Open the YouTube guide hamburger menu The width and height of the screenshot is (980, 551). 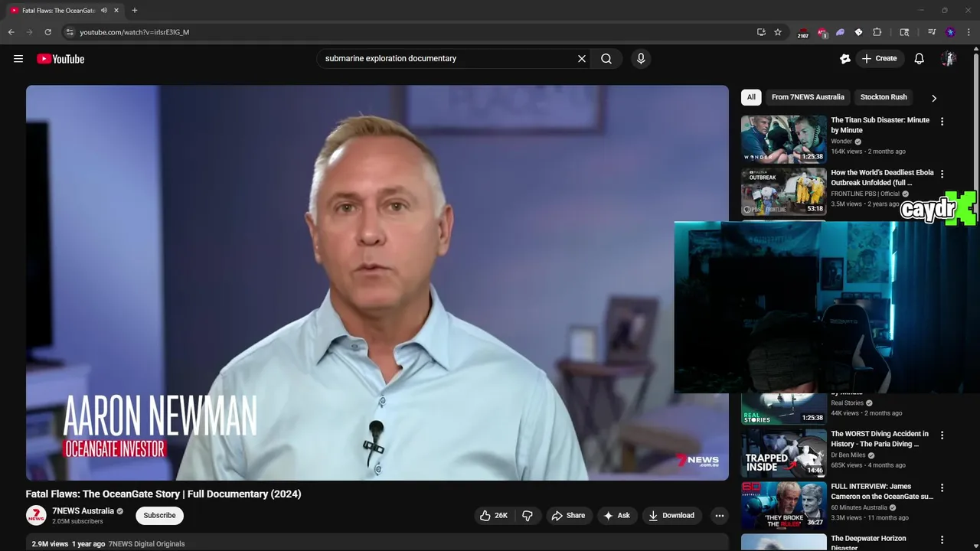[x=18, y=59]
